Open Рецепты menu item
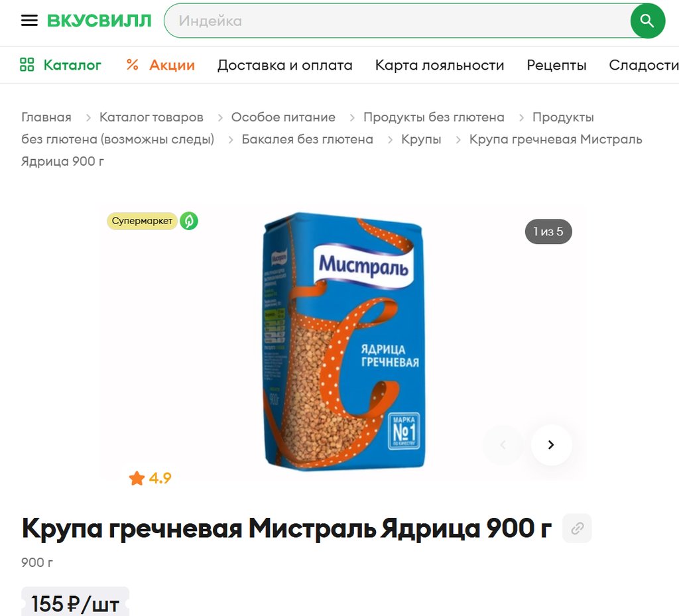679x616 pixels. click(x=556, y=65)
